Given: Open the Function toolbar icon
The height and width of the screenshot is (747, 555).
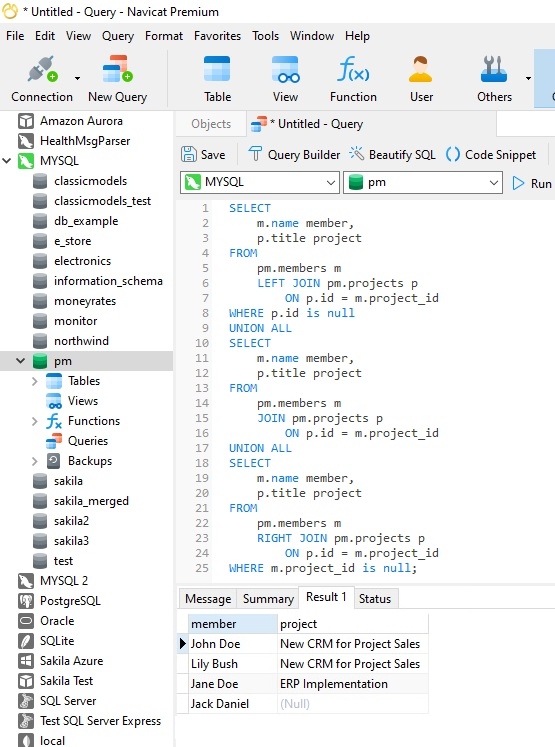Looking at the screenshot, I should [x=353, y=70].
